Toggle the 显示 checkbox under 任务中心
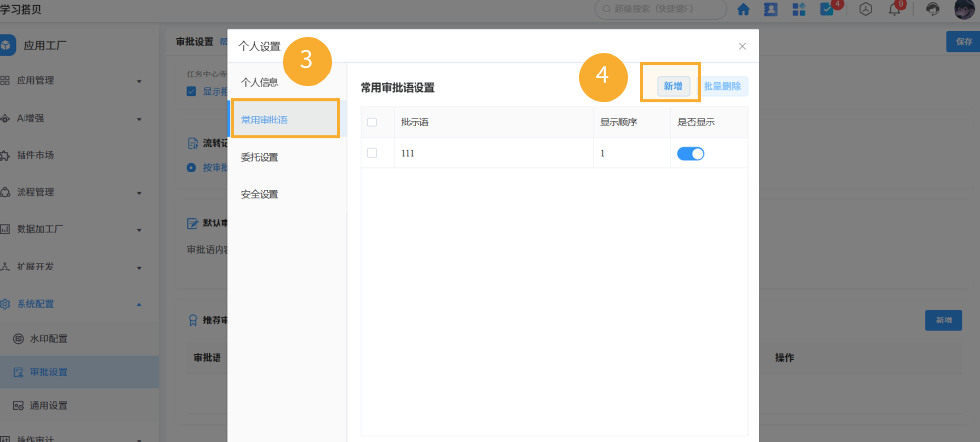 tap(191, 91)
